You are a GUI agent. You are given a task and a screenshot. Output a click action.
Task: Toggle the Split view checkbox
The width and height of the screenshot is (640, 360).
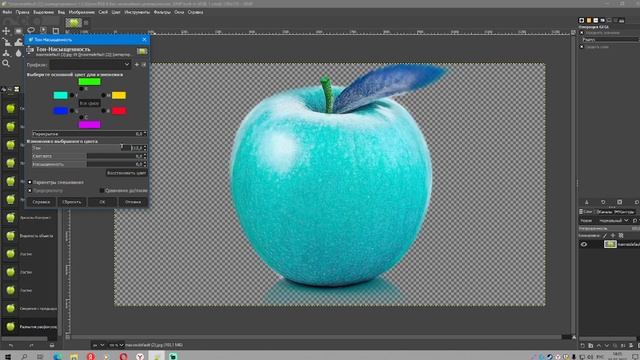(x=102, y=191)
